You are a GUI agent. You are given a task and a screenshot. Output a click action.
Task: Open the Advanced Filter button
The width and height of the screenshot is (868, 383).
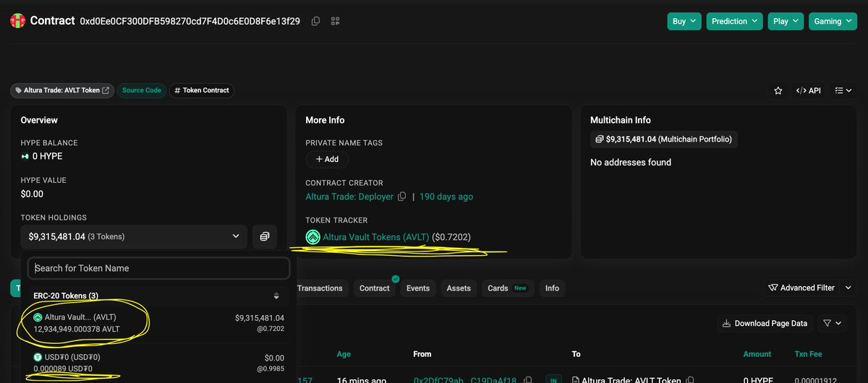coord(801,288)
